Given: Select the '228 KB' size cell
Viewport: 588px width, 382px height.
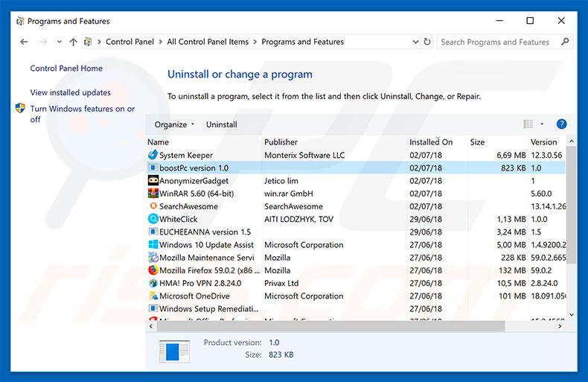Looking at the screenshot, I should click(x=514, y=258).
